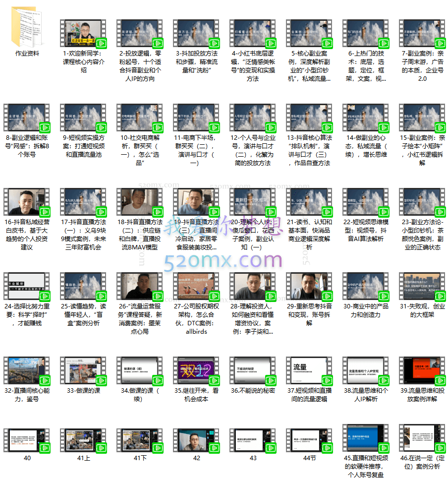Select video icon 8-副业逻辑和账号网感
The width and height of the screenshot is (448, 482).
27,118
